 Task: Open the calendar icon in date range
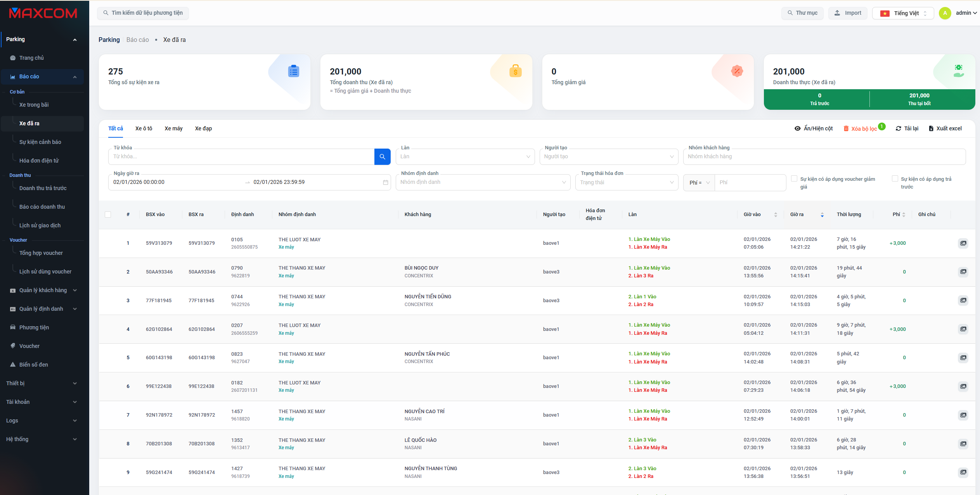click(385, 182)
